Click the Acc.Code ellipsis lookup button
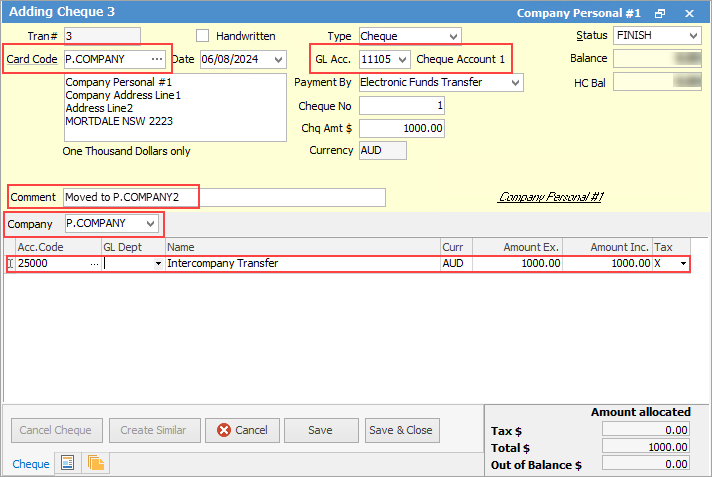Viewport: 712px width, 477px height. 95,264
